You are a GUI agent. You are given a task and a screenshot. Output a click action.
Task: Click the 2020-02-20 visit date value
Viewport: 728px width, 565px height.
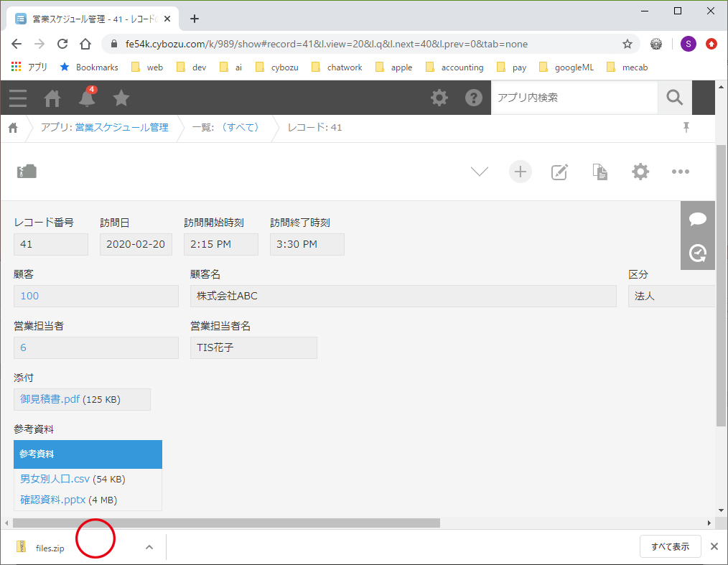(x=136, y=244)
